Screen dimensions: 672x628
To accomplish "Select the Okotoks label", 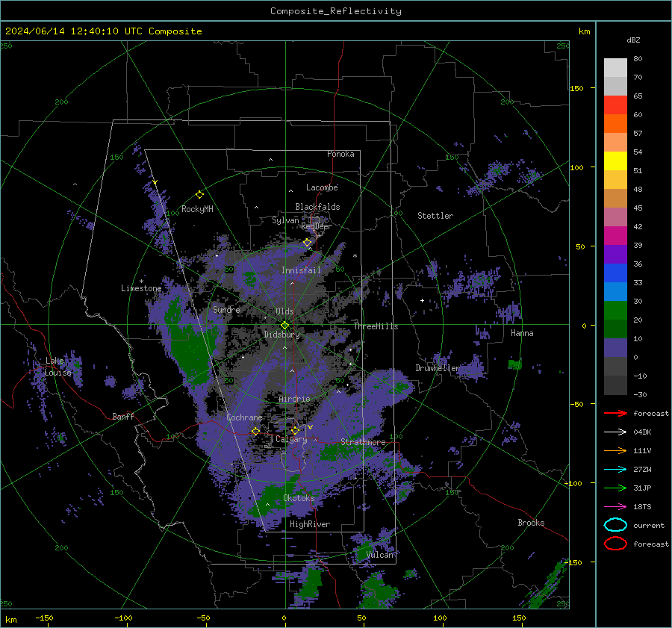I will [x=299, y=498].
